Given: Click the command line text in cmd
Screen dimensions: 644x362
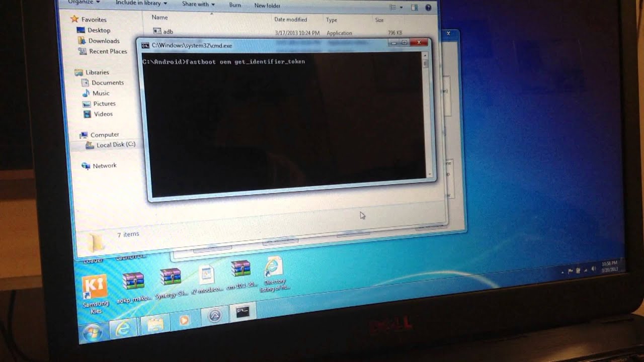Looking at the screenshot, I should click(x=223, y=62).
